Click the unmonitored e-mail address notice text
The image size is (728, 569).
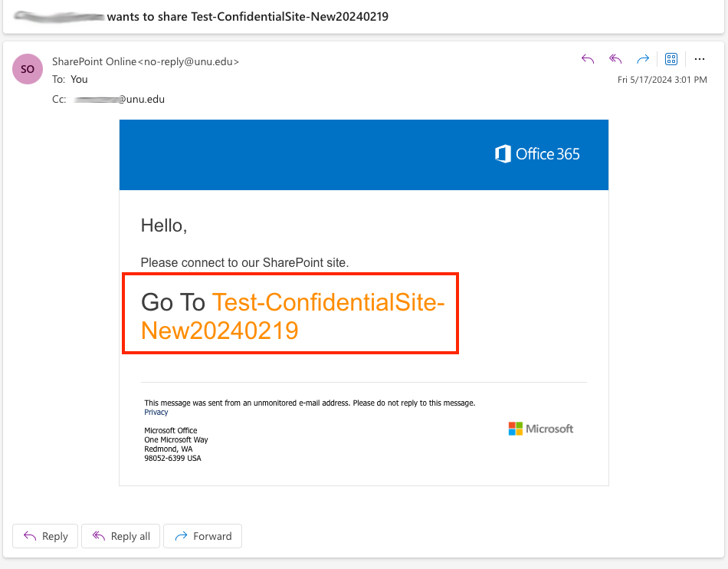coord(310,403)
